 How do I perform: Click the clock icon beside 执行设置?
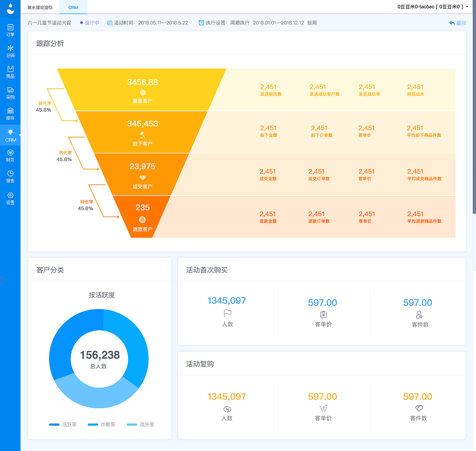(201, 23)
